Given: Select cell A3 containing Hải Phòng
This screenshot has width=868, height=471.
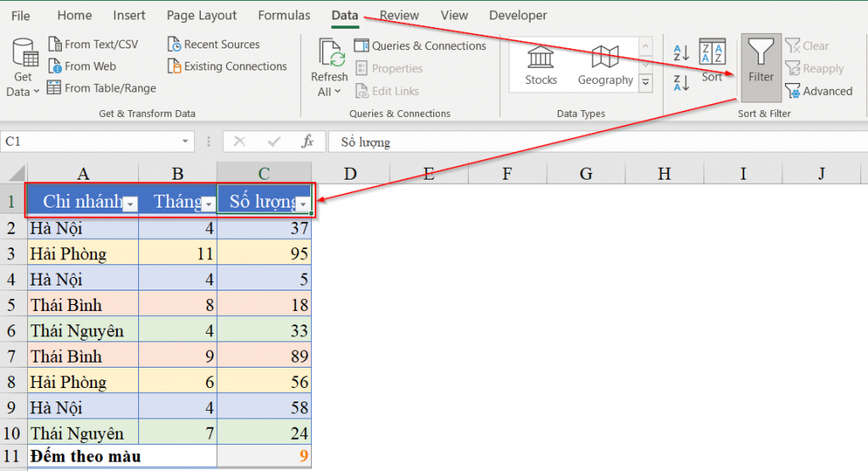Looking at the screenshot, I should point(82,253).
